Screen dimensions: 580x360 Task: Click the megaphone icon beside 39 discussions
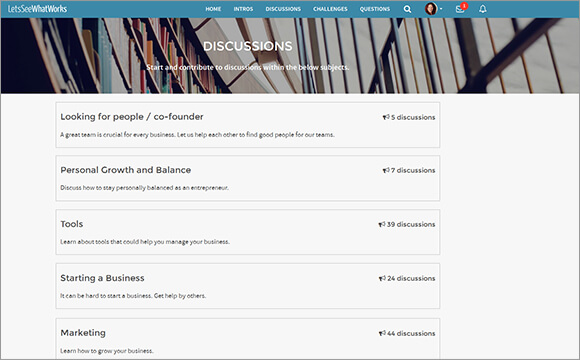click(x=382, y=224)
